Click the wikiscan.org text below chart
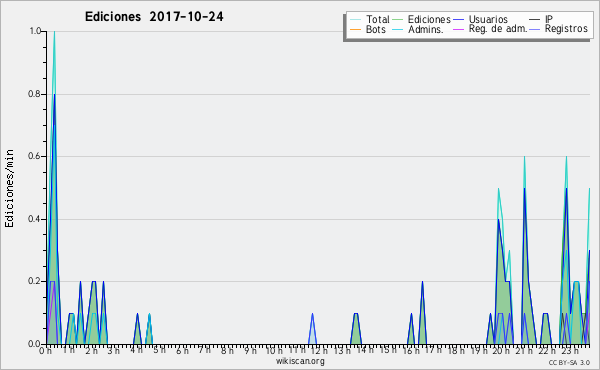 pos(300,361)
